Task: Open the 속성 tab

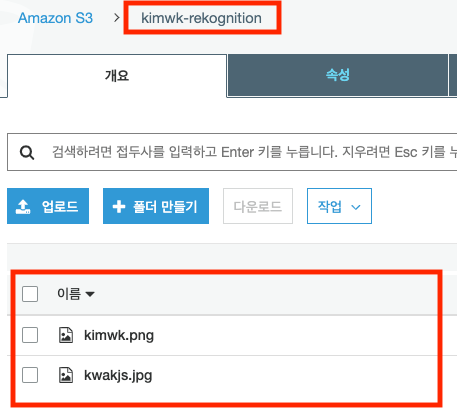Action: [x=338, y=75]
